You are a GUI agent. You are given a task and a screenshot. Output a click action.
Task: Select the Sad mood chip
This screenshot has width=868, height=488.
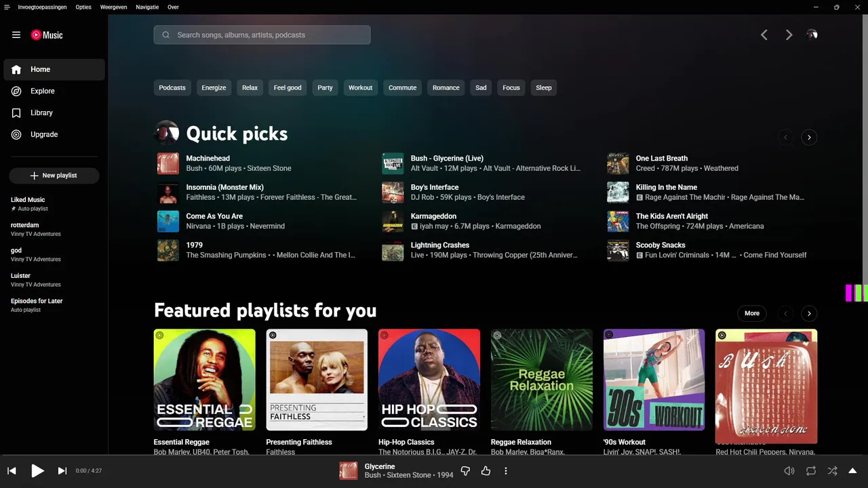pos(481,87)
